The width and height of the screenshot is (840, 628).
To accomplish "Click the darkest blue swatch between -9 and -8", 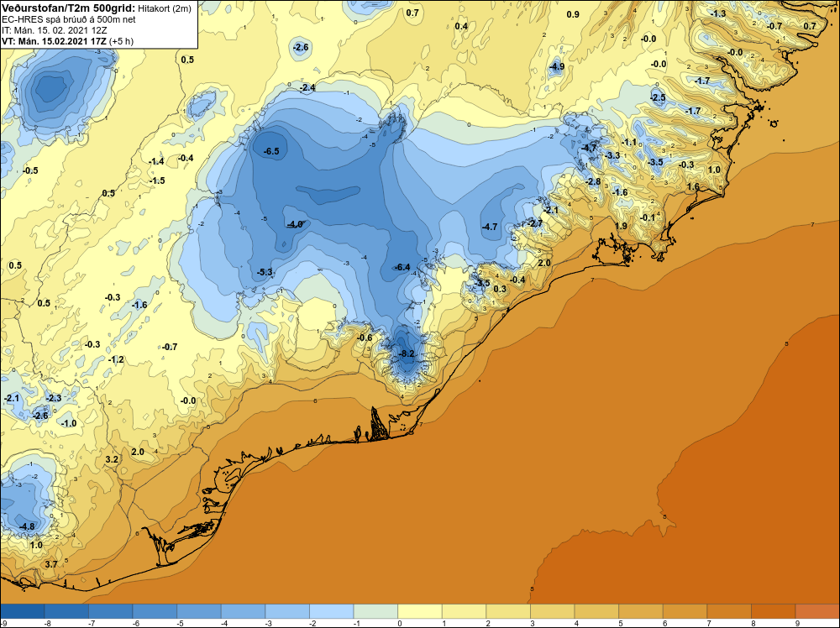I will pos(23,611).
